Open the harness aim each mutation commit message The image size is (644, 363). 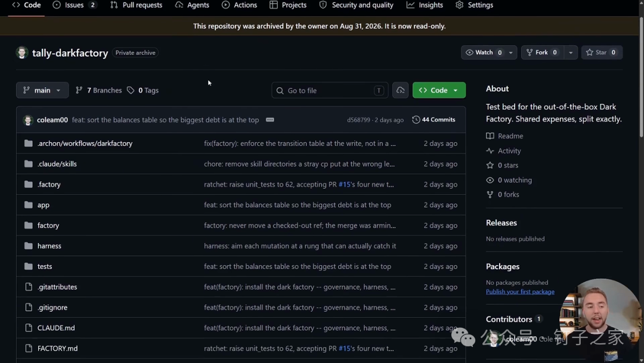coord(300,246)
